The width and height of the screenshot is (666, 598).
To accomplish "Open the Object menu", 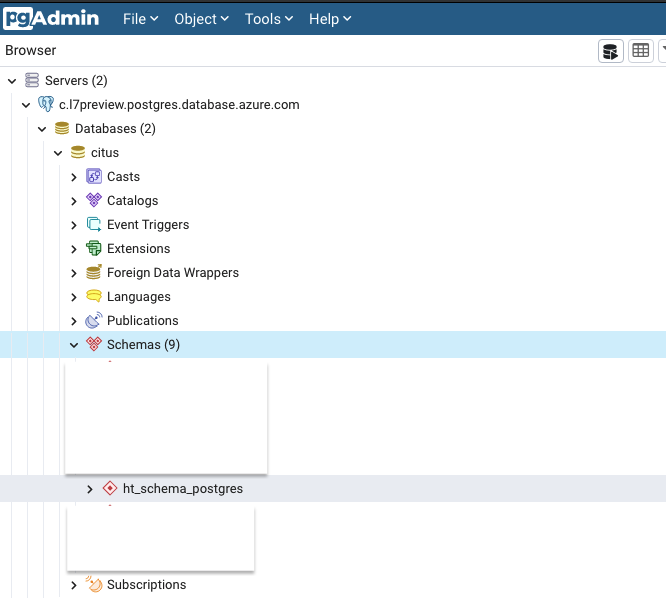I will [x=201, y=19].
